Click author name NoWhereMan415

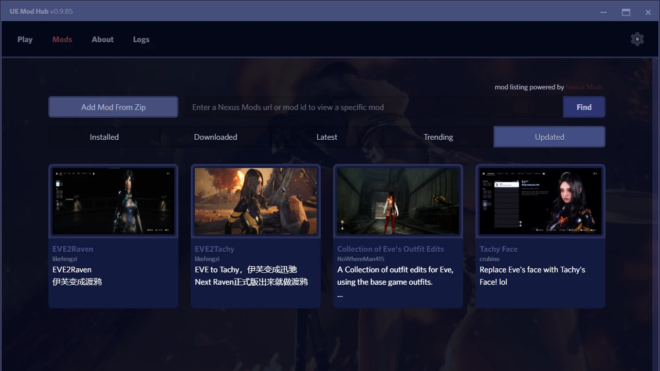click(x=360, y=259)
